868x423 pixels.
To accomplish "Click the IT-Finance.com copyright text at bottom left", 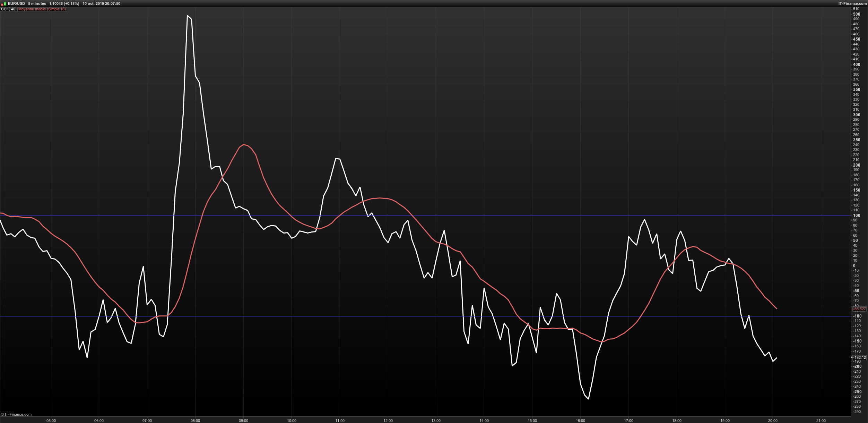I will 16,414.
